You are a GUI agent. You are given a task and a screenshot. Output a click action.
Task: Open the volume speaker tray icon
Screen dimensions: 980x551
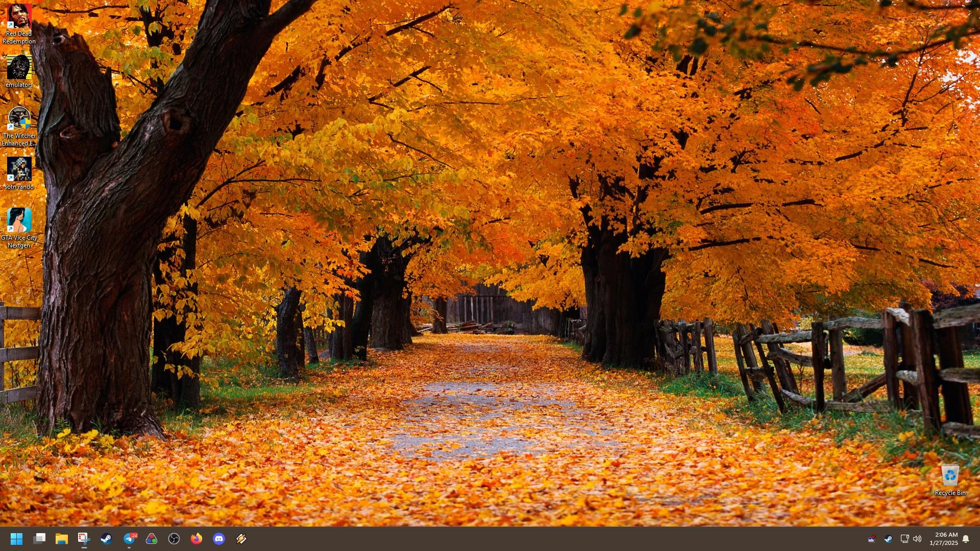tap(917, 539)
